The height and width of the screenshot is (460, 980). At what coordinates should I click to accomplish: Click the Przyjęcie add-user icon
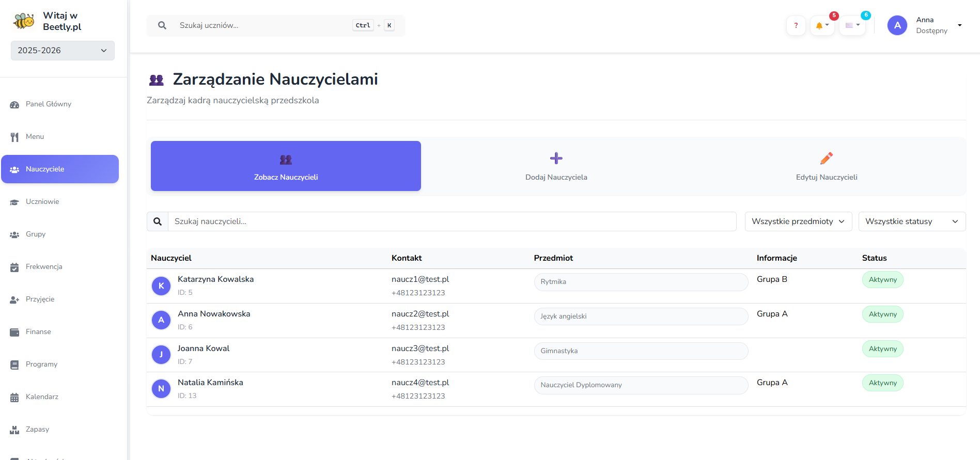(14, 299)
